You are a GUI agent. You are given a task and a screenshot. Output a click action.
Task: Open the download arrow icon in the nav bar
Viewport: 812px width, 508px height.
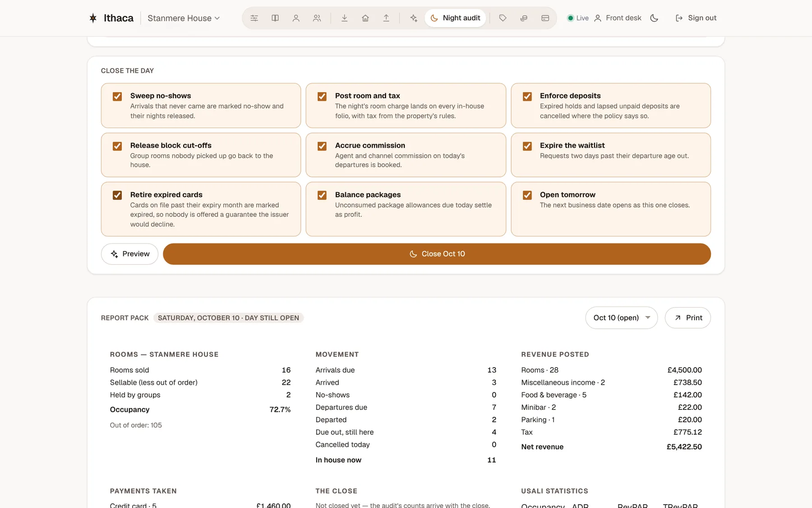[344, 18]
